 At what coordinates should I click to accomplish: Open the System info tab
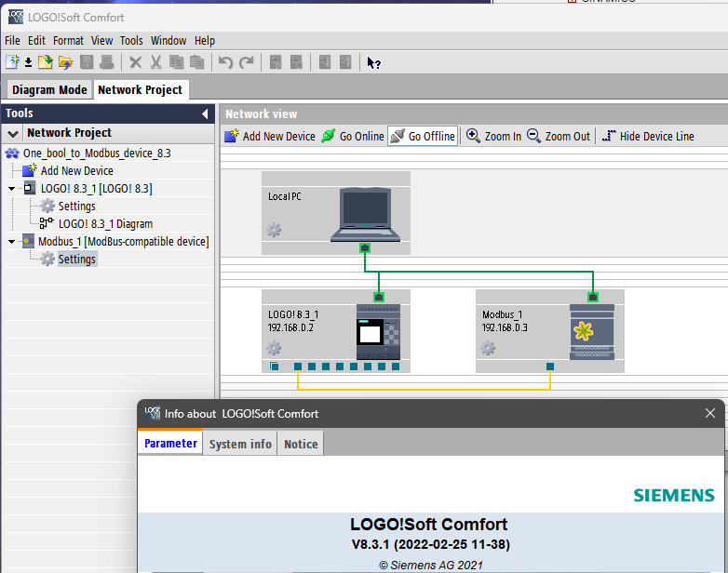pos(240,444)
